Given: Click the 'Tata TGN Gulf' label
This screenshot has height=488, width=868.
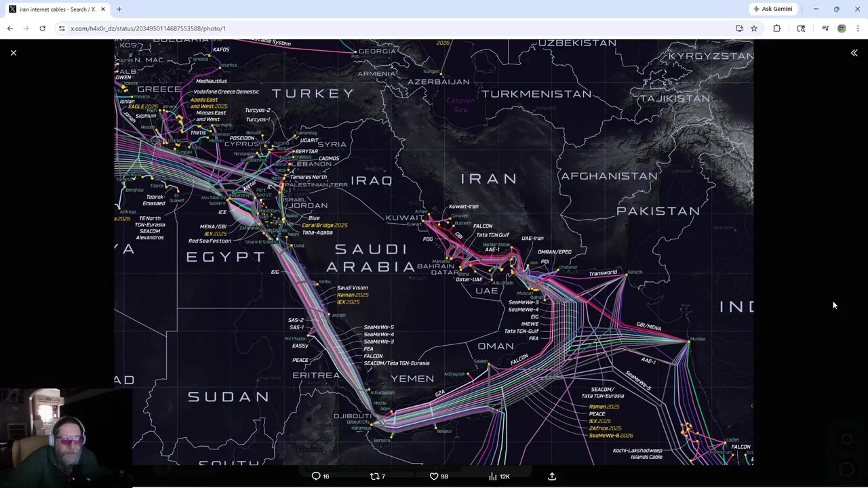Looking at the screenshot, I should (x=493, y=235).
